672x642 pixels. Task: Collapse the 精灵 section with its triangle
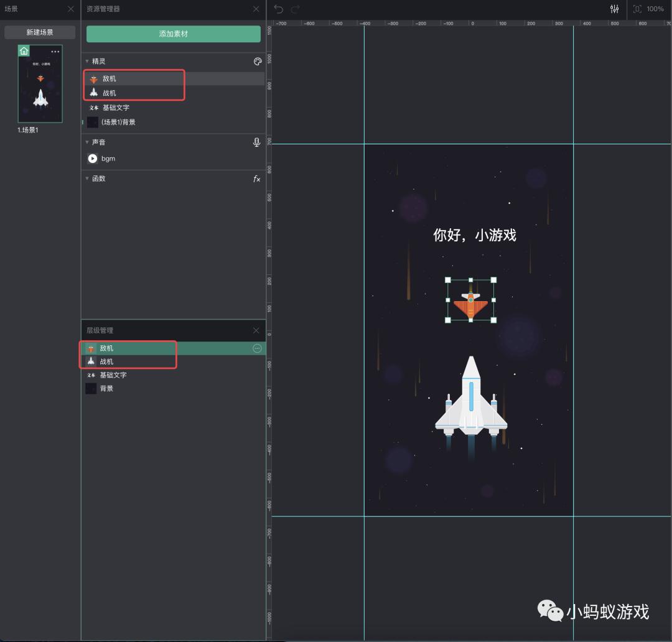[87, 61]
